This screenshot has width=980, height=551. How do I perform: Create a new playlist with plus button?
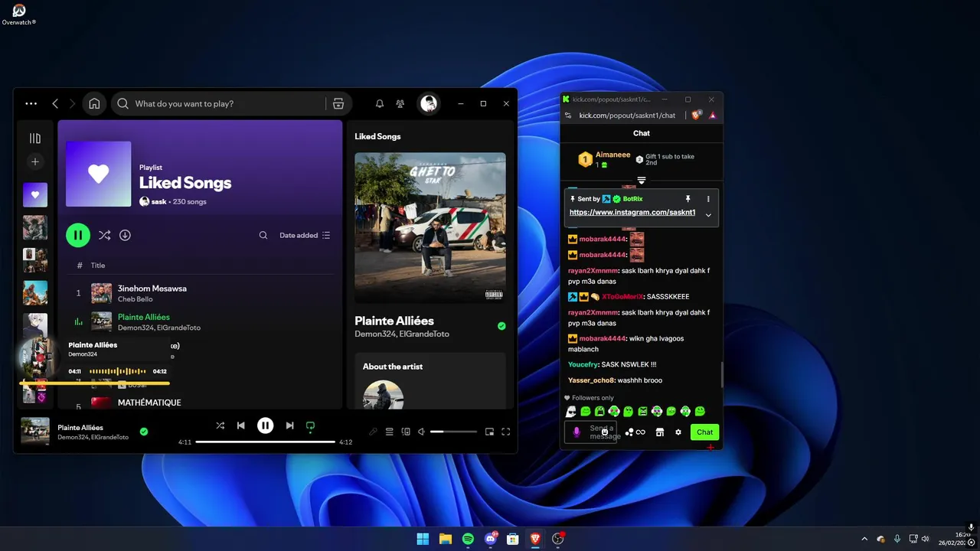(34, 161)
